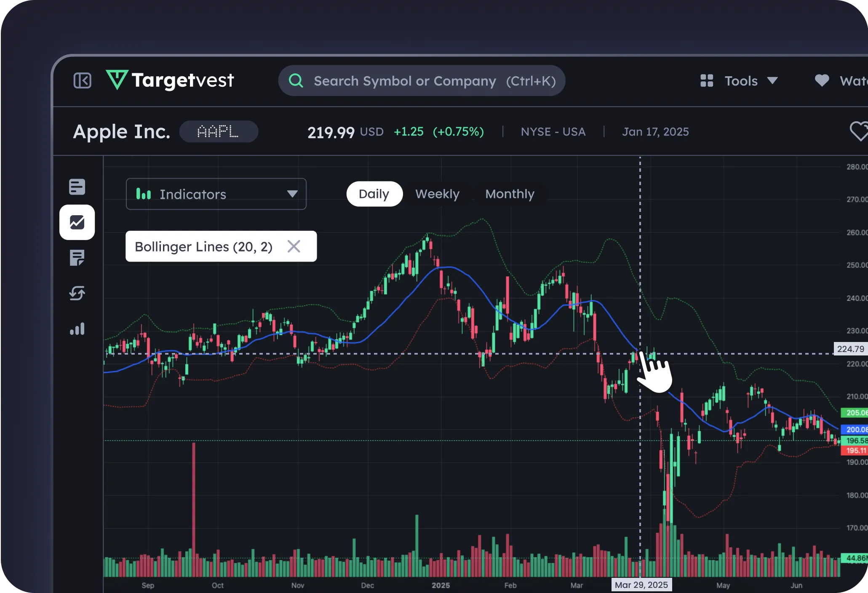
Task: Click the search magnifier icon
Action: pyautogui.click(x=296, y=80)
